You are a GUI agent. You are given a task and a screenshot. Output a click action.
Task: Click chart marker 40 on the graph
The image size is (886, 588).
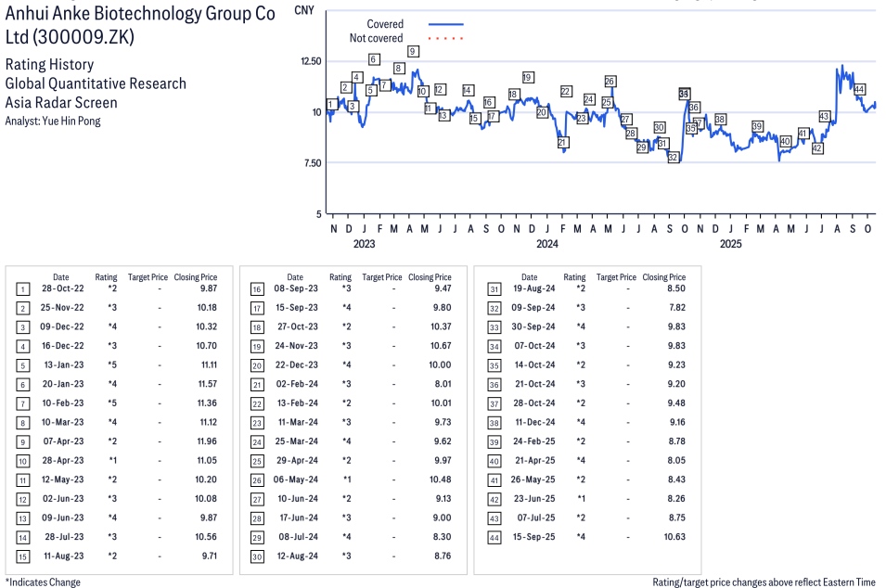coord(786,142)
